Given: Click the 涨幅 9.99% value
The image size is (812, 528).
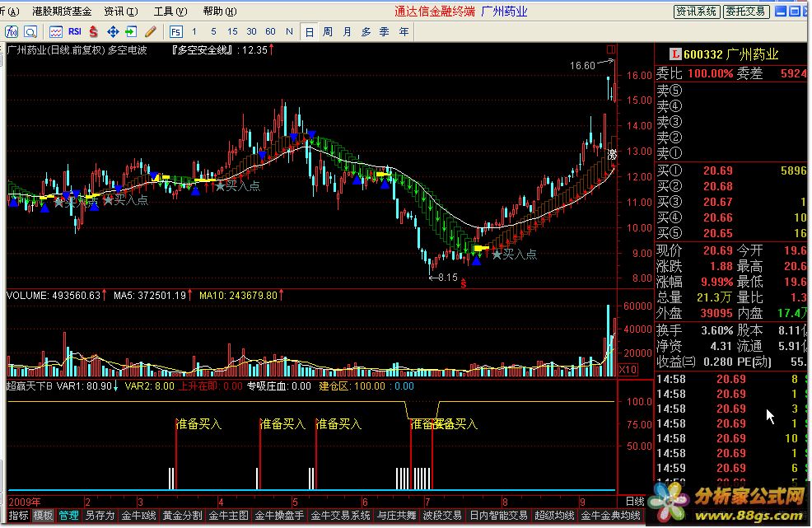Looking at the screenshot, I should coord(716,283).
